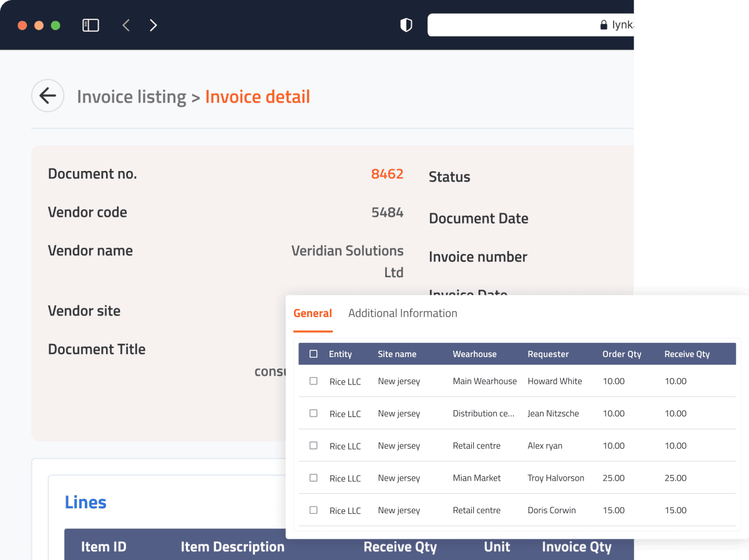Click the Document Date label
The height and width of the screenshot is (560, 749).
tap(479, 219)
